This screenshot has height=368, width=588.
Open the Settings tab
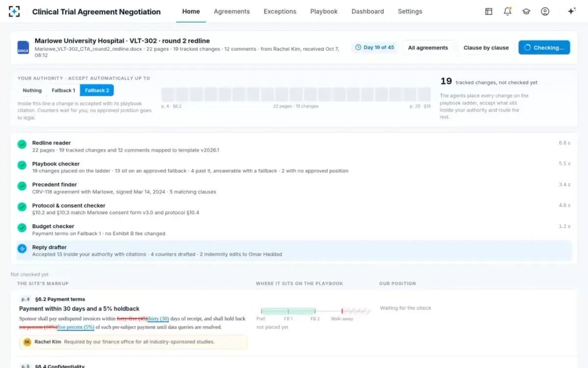[x=410, y=11]
